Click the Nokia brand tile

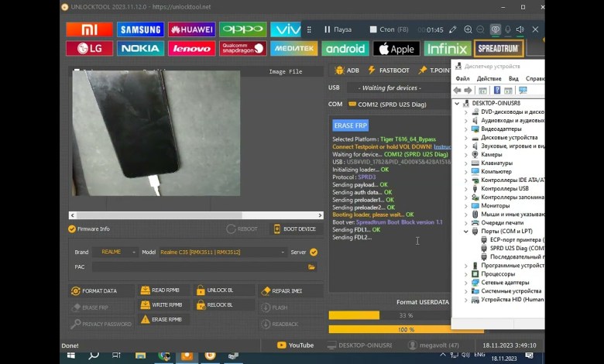click(x=140, y=49)
